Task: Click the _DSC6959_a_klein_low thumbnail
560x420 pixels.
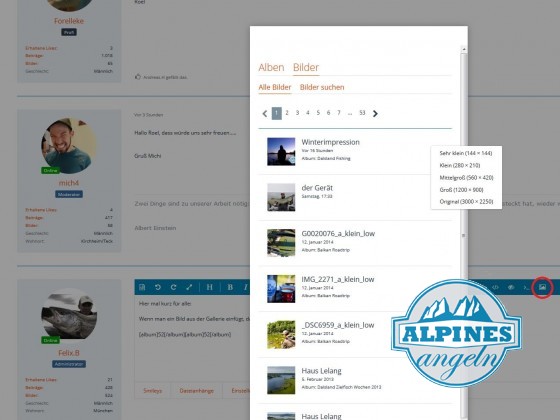Action: (x=281, y=334)
